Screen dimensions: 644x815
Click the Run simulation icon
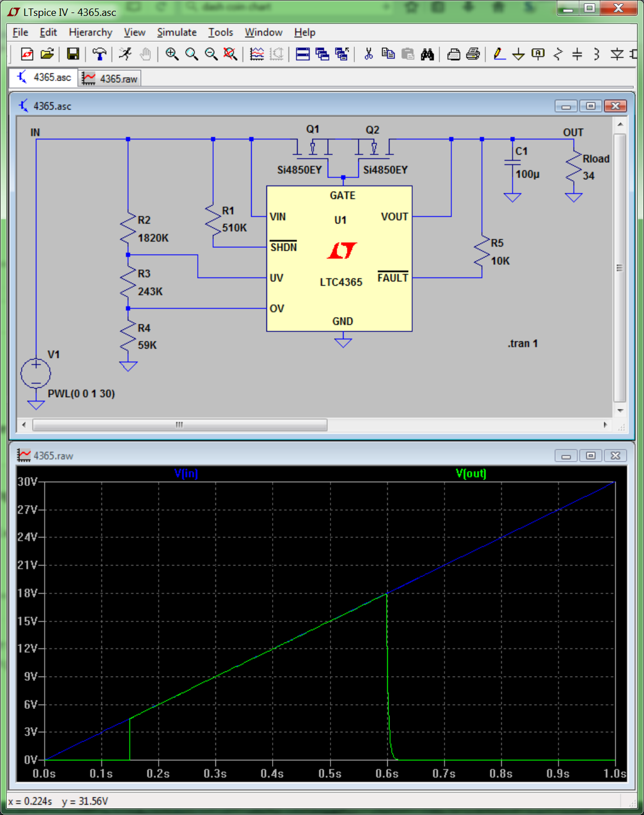(x=125, y=54)
